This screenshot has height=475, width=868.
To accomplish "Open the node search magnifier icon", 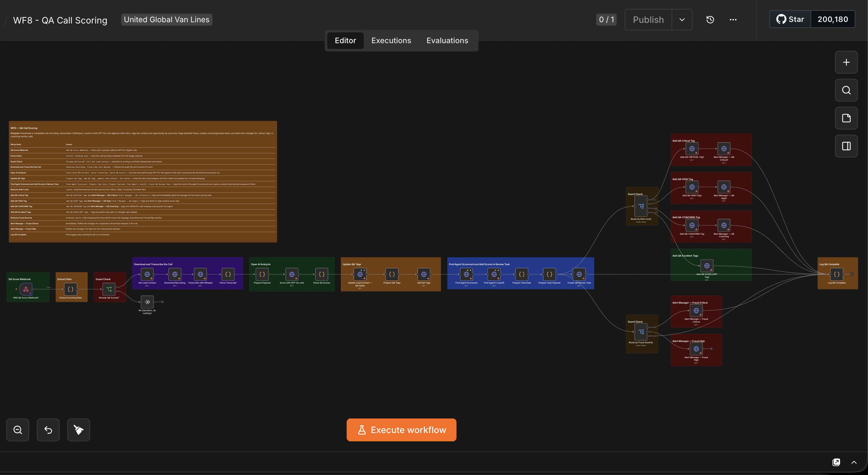I will point(846,90).
